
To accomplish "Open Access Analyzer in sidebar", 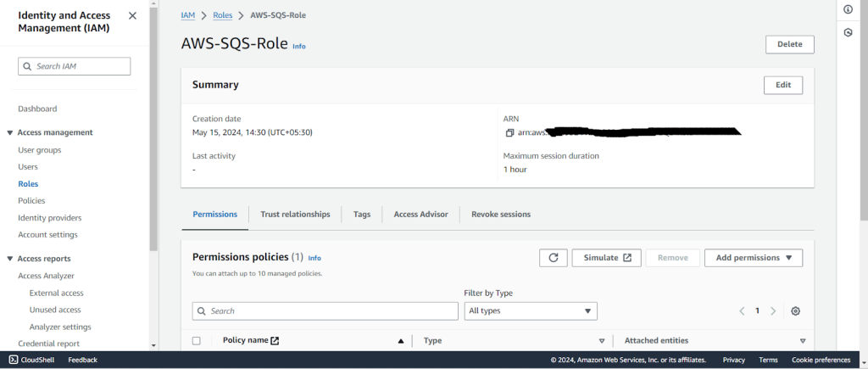I will (46, 276).
